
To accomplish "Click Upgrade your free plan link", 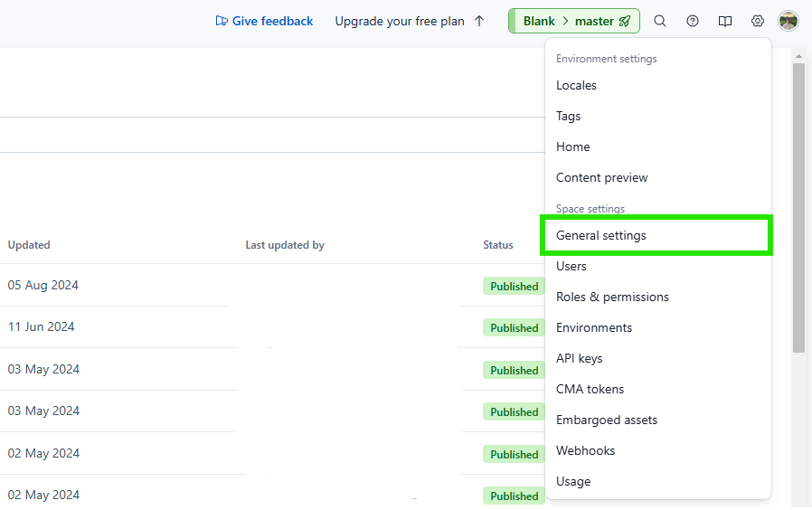I will coord(400,21).
